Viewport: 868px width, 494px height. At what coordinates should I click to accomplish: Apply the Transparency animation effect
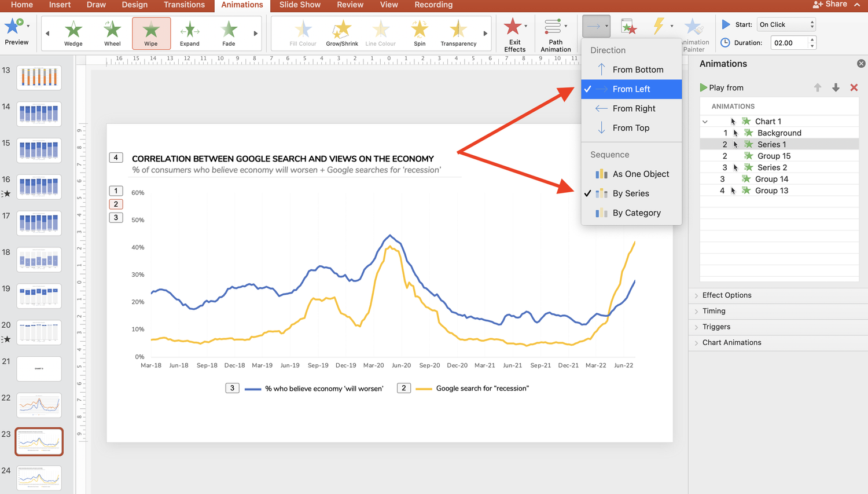pyautogui.click(x=458, y=32)
